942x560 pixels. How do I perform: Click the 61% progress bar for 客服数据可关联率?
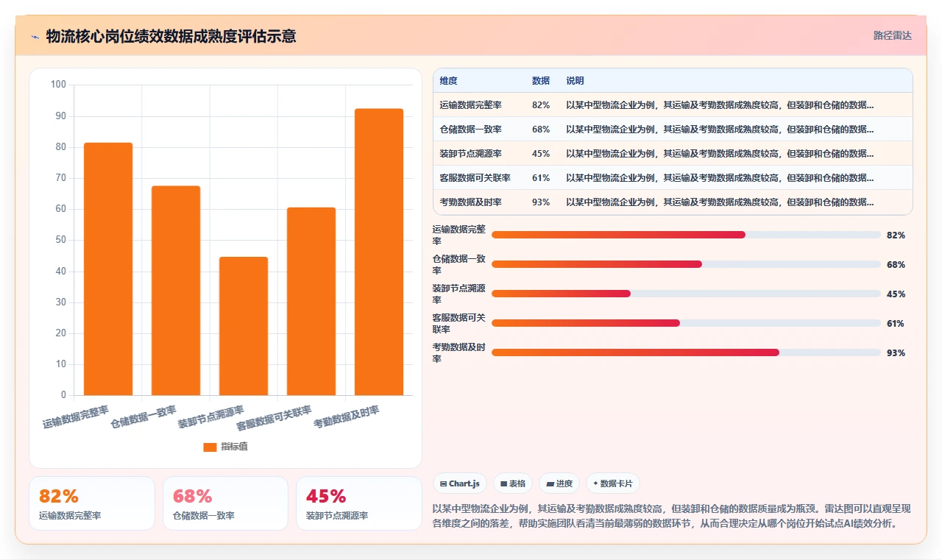(686, 323)
